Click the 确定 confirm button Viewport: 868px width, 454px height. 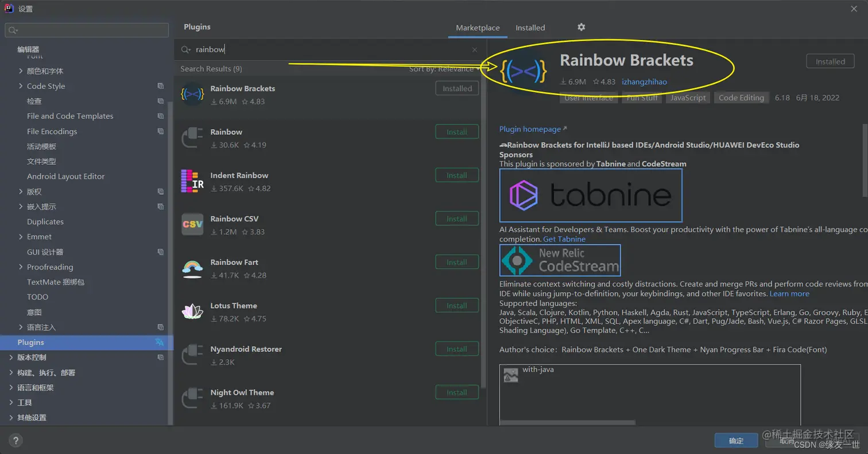[x=736, y=441]
